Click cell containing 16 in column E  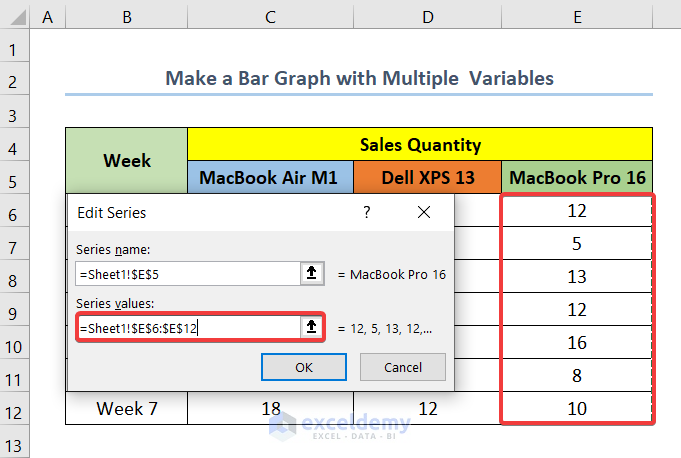577,343
